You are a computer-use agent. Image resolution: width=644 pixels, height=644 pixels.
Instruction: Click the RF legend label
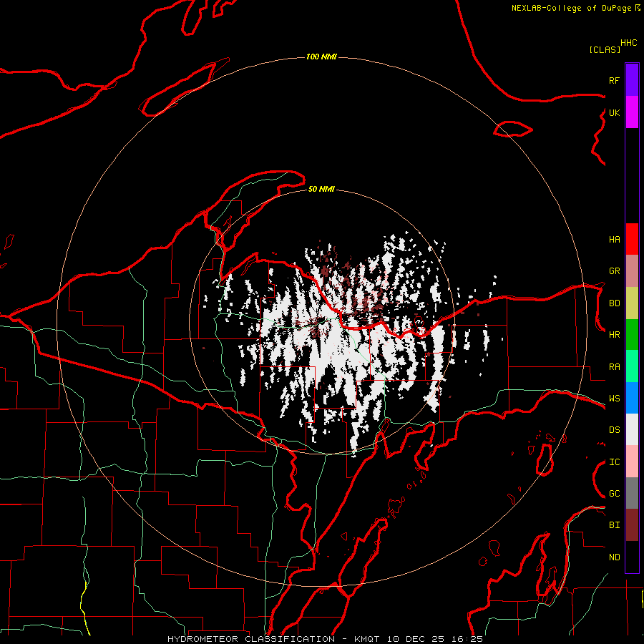tap(614, 80)
